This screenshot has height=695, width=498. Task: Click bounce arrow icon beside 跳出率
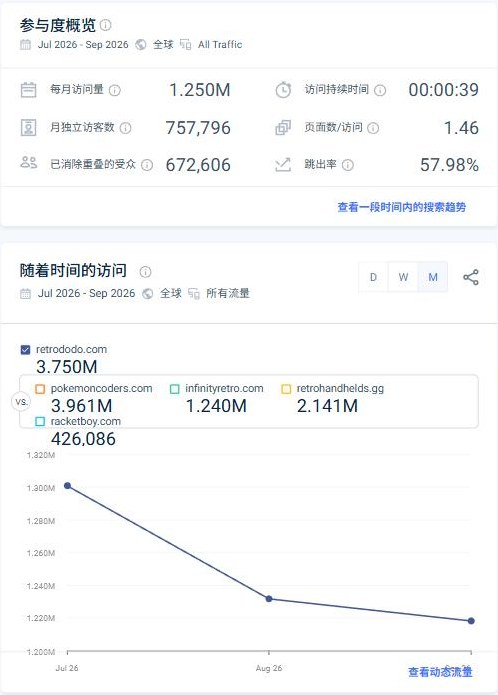pyautogui.click(x=283, y=165)
